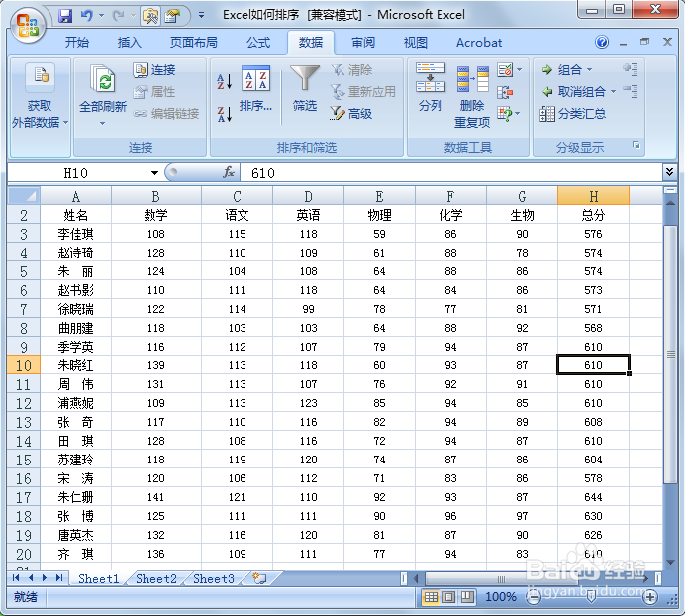Click the Excel help question mark icon

click(x=602, y=42)
